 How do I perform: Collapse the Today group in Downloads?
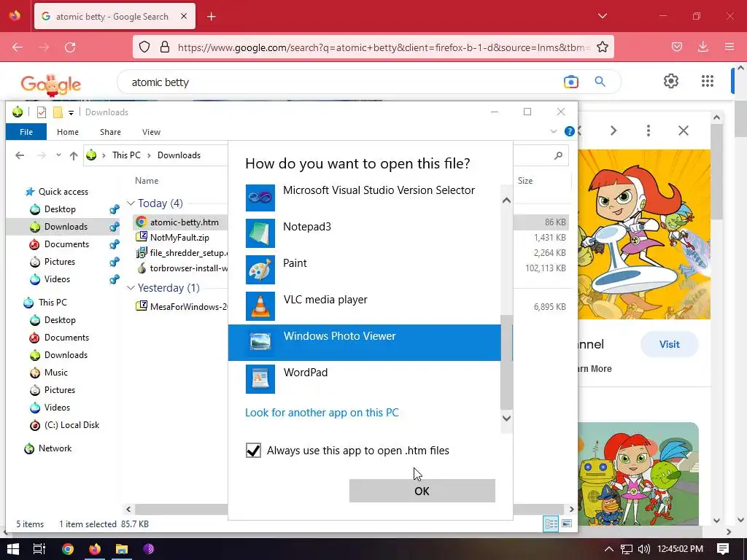coord(131,203)
